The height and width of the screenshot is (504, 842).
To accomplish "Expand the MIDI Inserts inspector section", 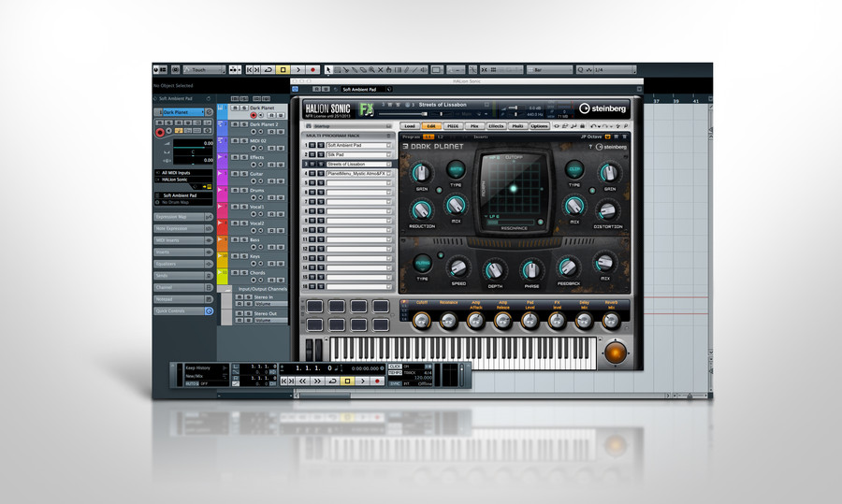I will (x=183, y=240).
